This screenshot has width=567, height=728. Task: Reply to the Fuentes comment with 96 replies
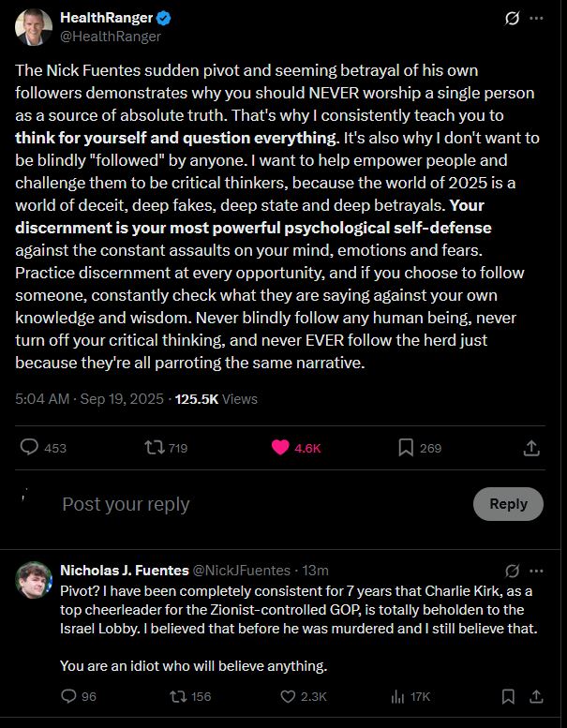click(x=68, y=696)
